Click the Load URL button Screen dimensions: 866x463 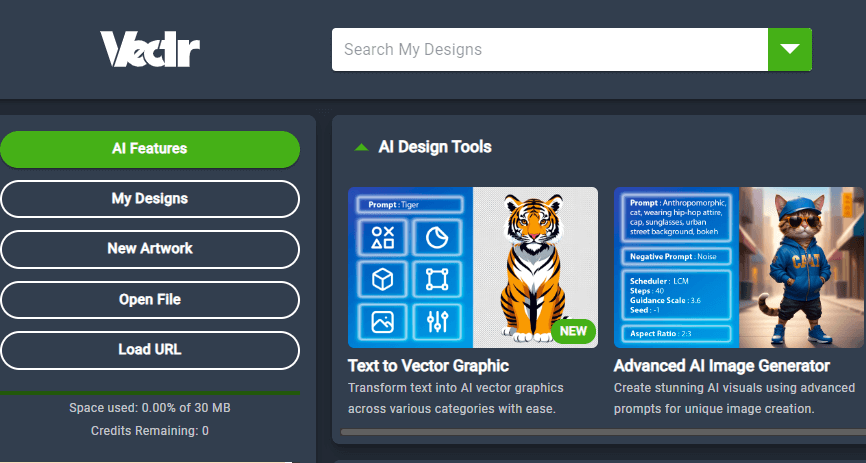(150, 350)
